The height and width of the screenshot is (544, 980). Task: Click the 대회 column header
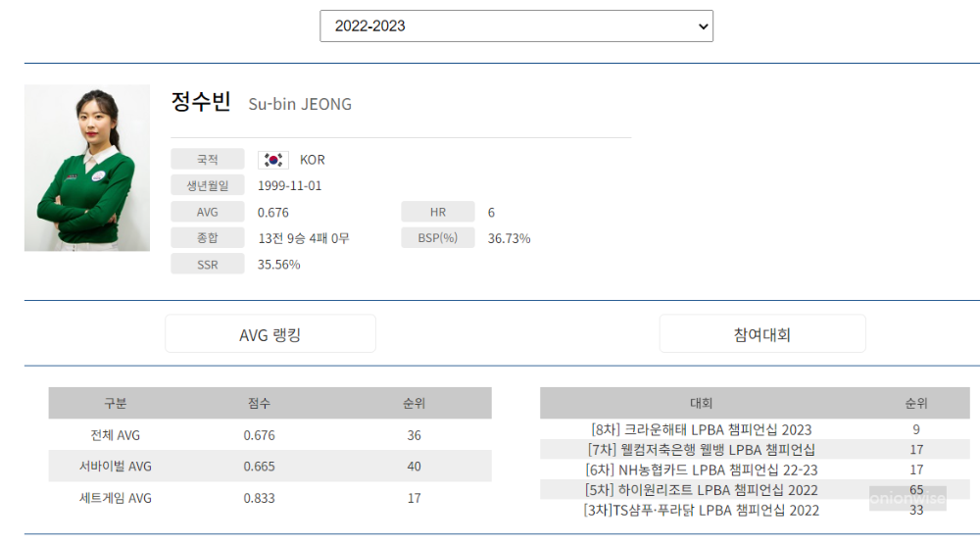click(702, 403)
